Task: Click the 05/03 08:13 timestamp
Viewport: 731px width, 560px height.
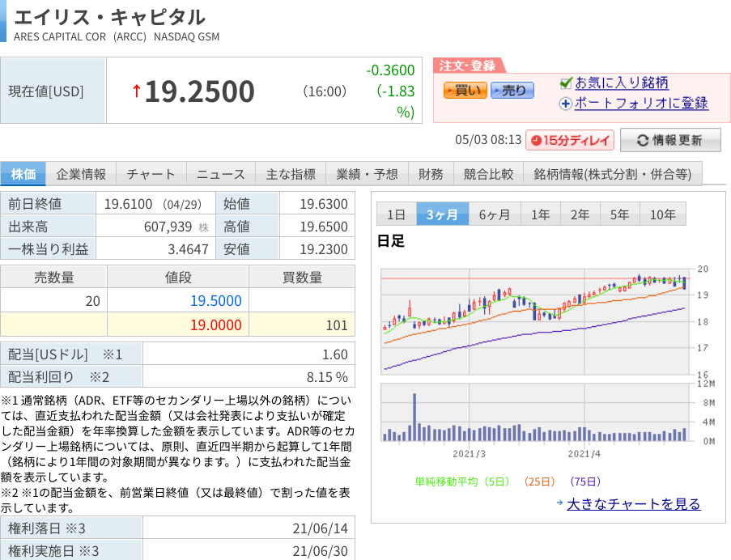Action: click(488, 140)
